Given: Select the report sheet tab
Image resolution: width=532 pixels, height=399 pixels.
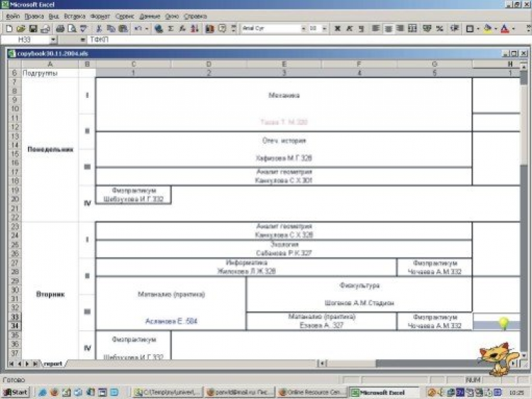Looking at the screenshot, I should coord(53,364).
